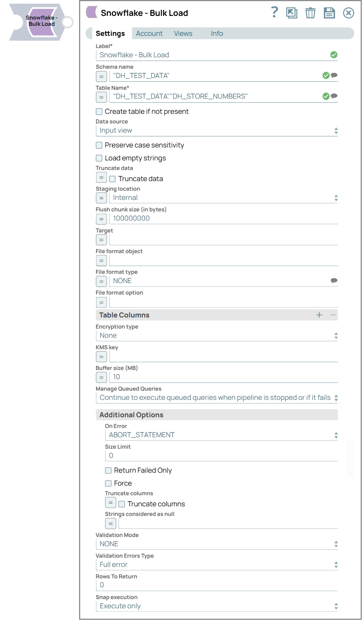Change the Staging location selection

coord(336,198)
